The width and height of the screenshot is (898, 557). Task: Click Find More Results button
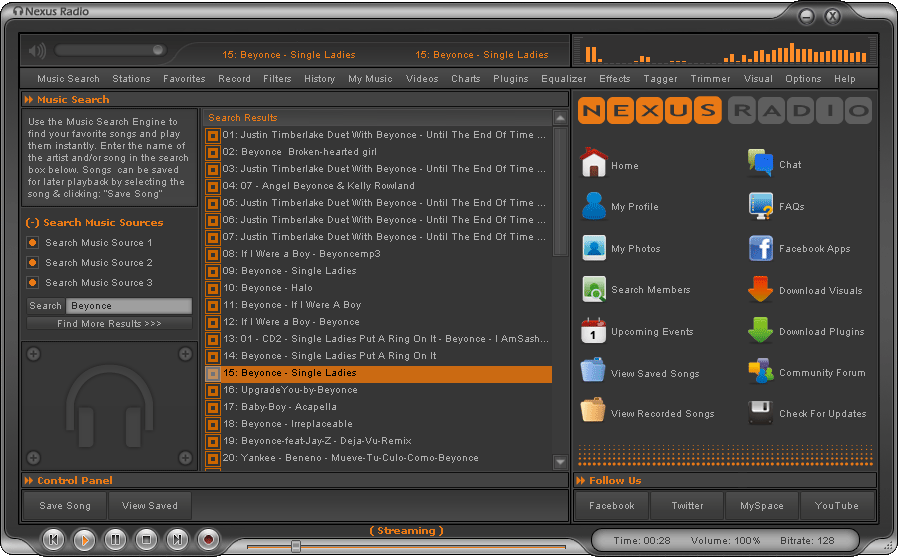(x=109, y=323)
